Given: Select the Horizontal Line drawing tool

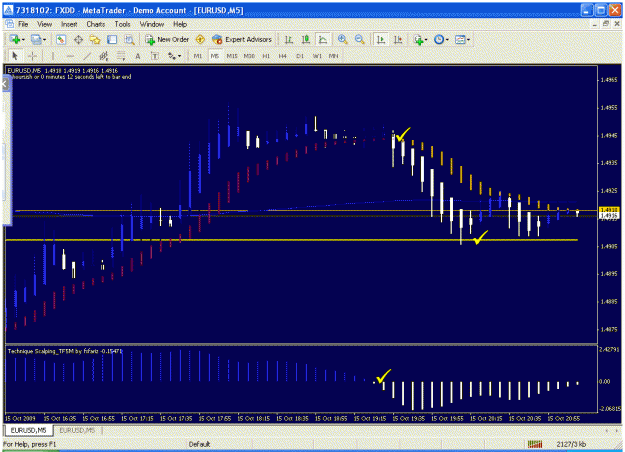Looking at the screenshot, I should 70,56.
